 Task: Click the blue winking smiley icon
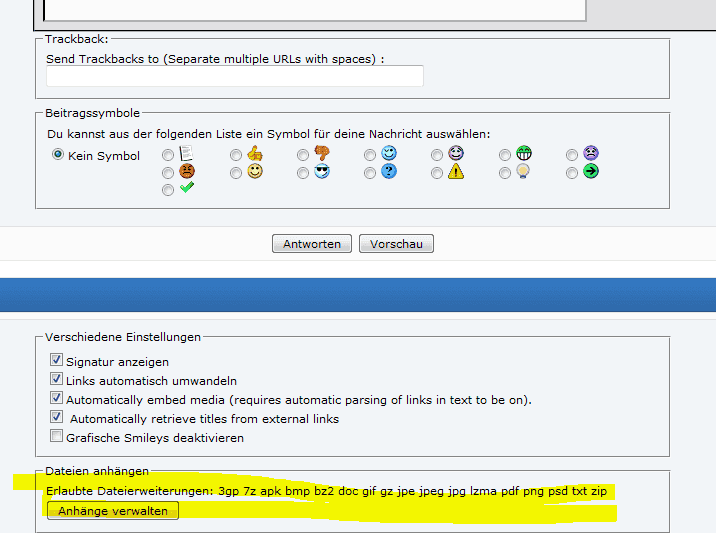(389, 153)
